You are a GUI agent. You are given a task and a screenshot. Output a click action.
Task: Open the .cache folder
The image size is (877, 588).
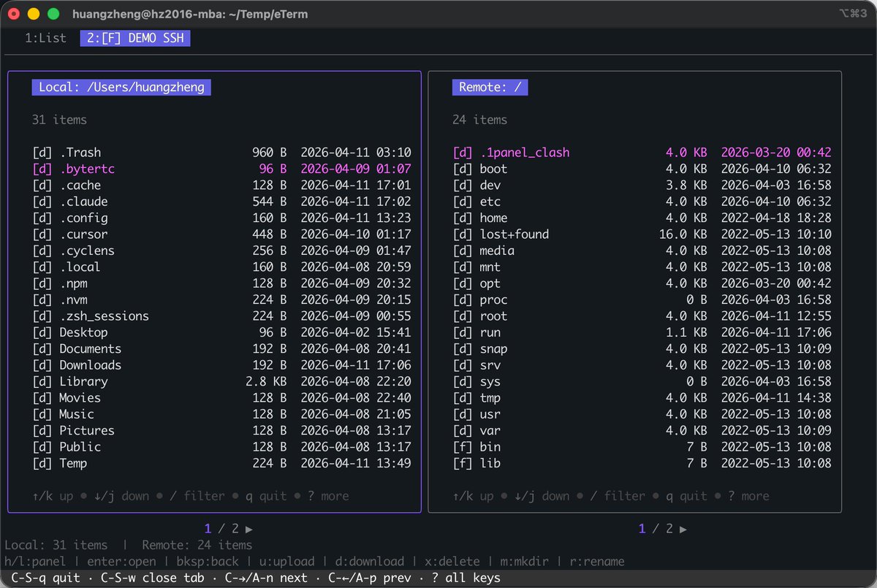pos(221,186)
